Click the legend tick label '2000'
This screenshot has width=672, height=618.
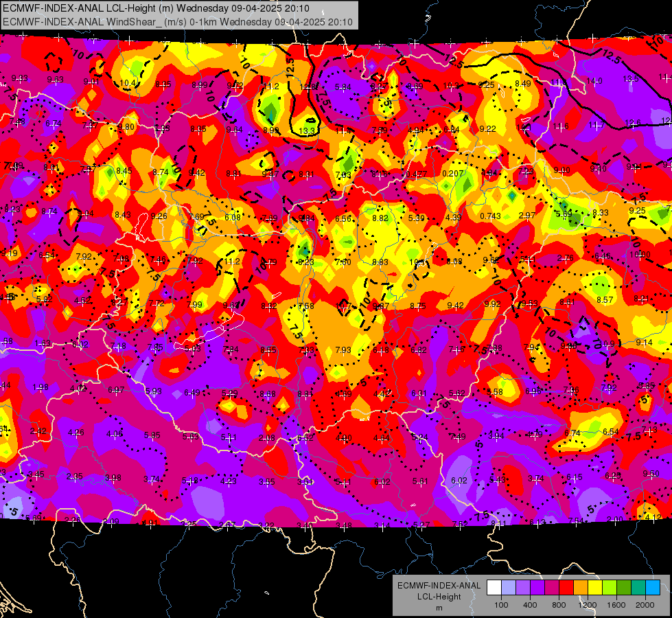click(x=645, y=605)
